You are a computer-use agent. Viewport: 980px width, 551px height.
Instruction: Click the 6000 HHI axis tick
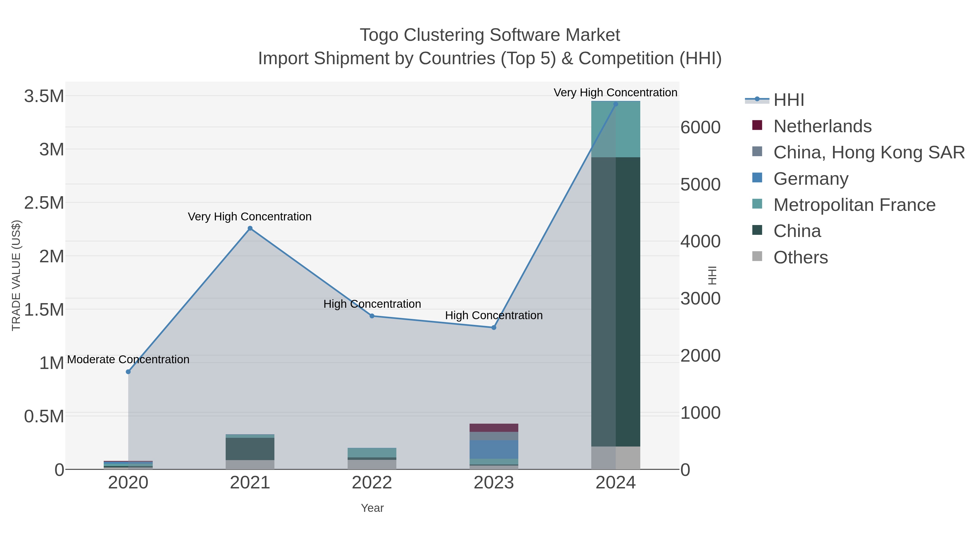pyautogui.click(x=700, y=127)
